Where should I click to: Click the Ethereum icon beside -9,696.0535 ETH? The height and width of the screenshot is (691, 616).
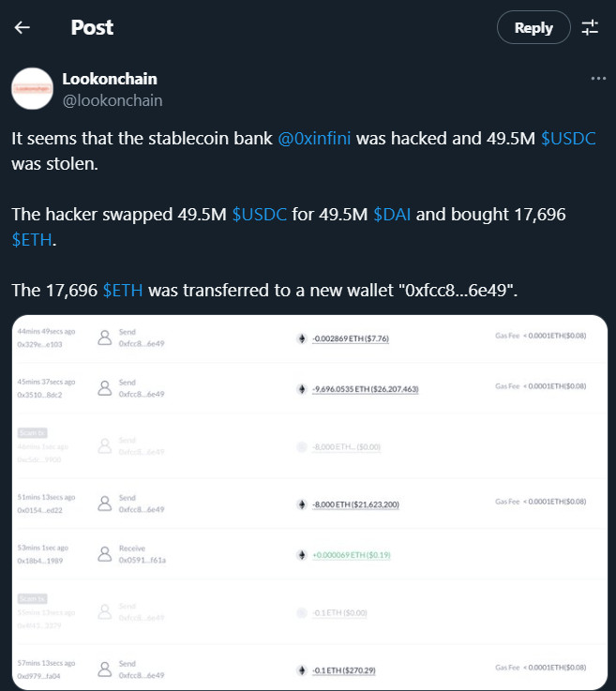tap(302, 388)
